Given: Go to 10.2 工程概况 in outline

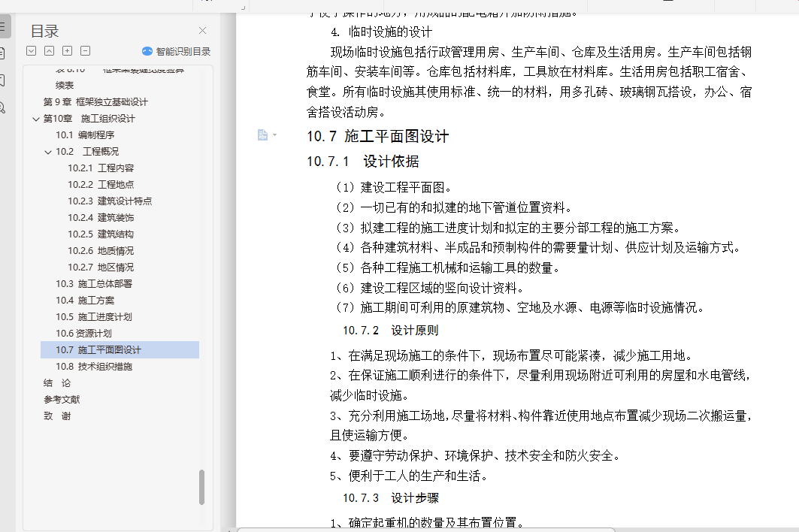Looking at the screenshot, I should (87, 151).
